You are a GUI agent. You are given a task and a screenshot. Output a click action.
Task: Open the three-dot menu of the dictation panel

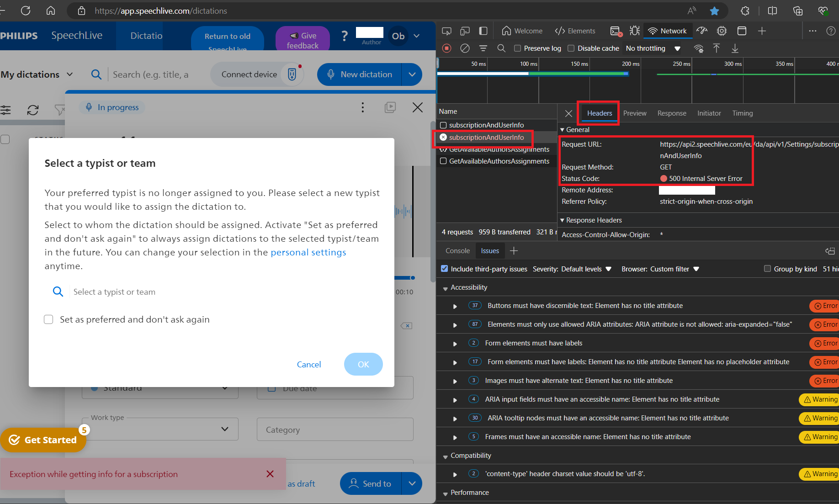[x=363, y=107]
